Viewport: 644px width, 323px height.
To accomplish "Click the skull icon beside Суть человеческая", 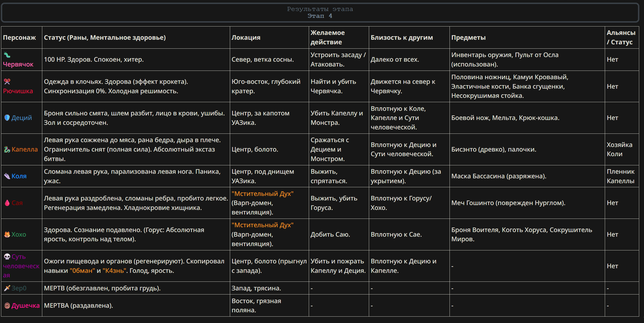I will [7, 257].
